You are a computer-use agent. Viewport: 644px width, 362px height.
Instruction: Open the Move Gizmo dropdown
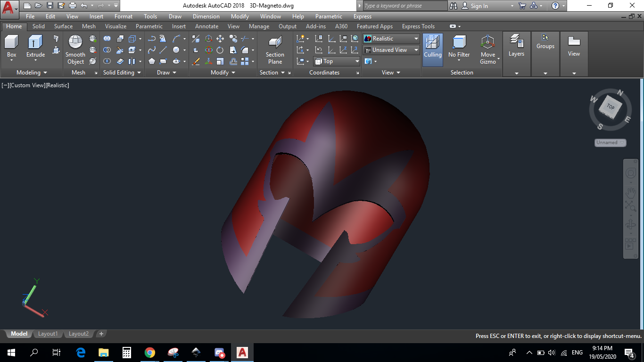[499, 58]
